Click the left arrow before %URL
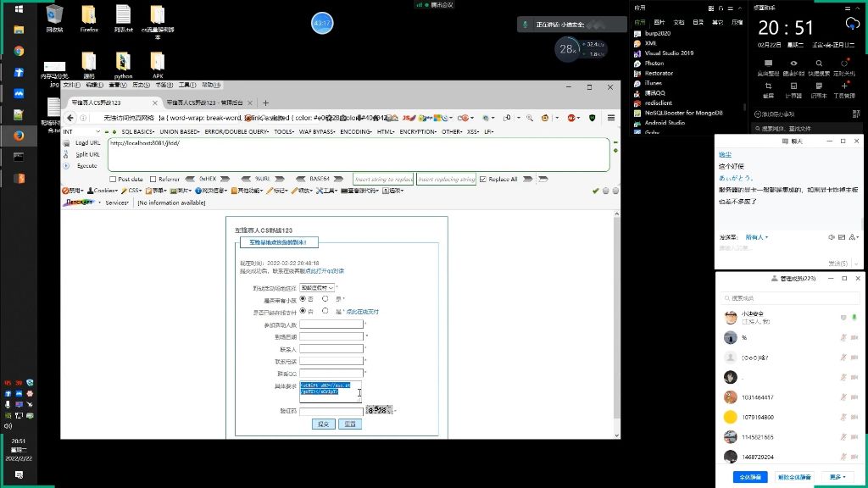Screen dimensions: 868x488 click(246, 180)
